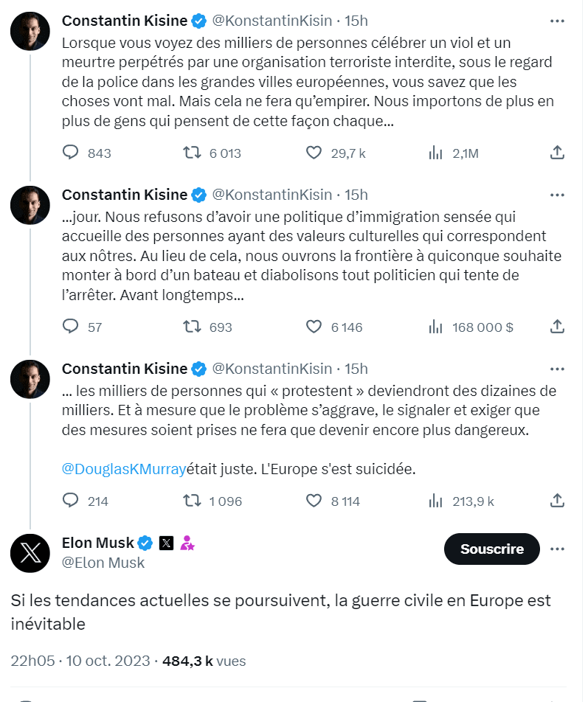The image size is (588, 702).
Task: Open more options on the second tweet
Action: click(x=558, y=195)
